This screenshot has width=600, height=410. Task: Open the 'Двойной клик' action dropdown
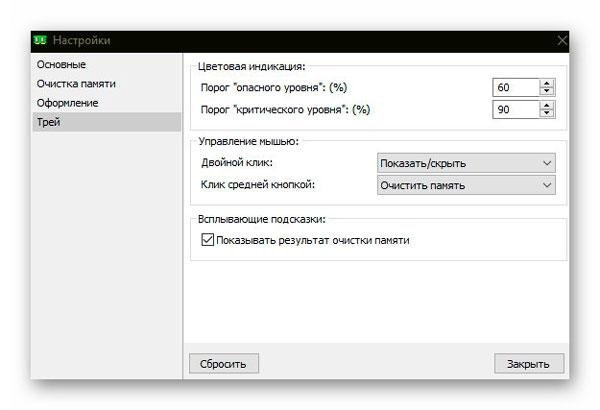tap(466, 163)
